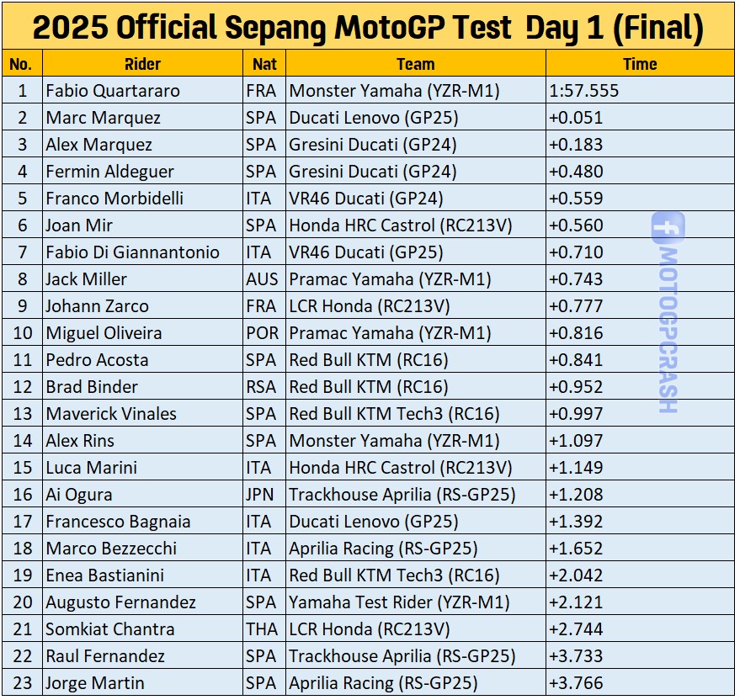The height and width of the screenshot is (700, 740).
Task: Click the 1:57.555 fastest time cell
Action: (x=640, y=90)
